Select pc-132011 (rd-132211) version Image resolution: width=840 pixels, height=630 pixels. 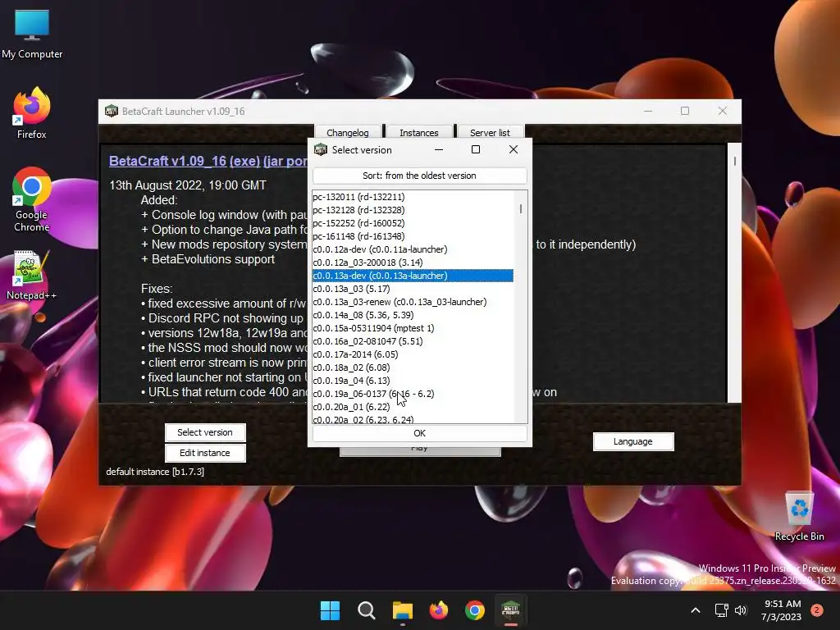click(x=413, y=197)
